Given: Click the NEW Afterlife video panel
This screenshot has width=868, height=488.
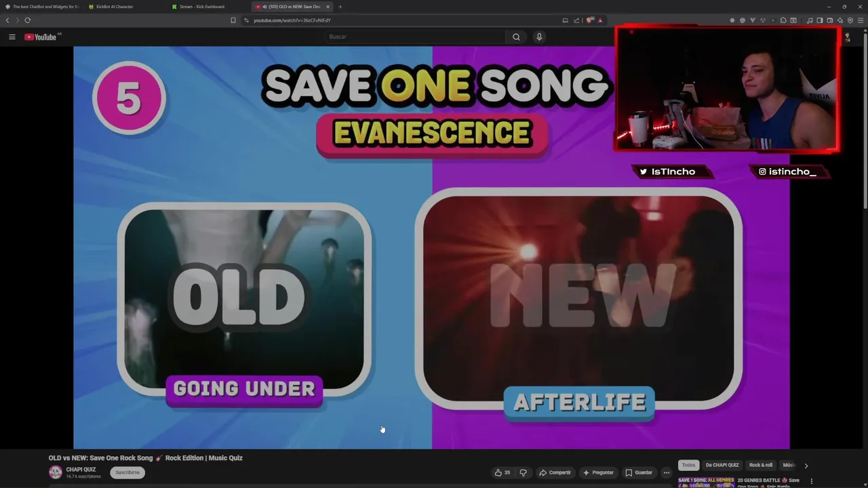Looking at the screenshot, I should pos(578,299).
